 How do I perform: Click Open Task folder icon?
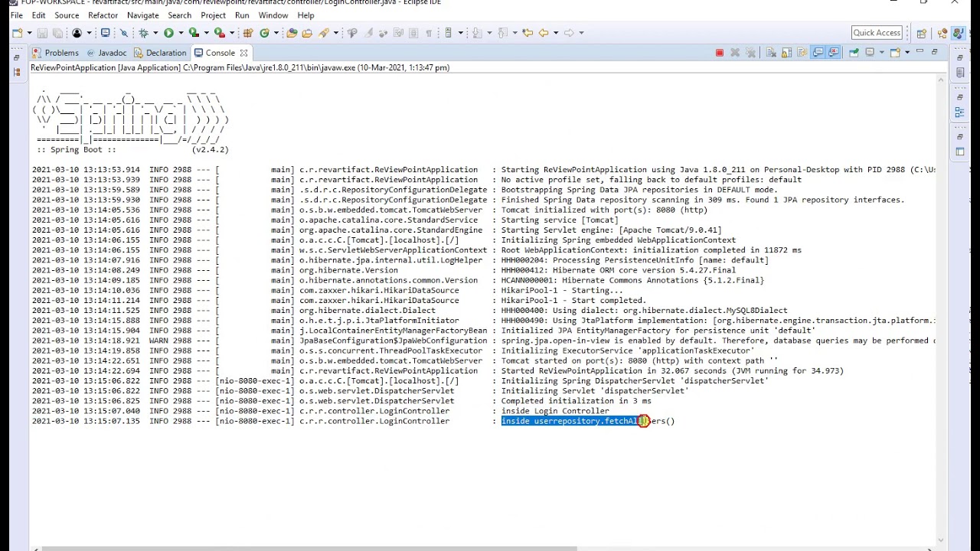point(307,33)
